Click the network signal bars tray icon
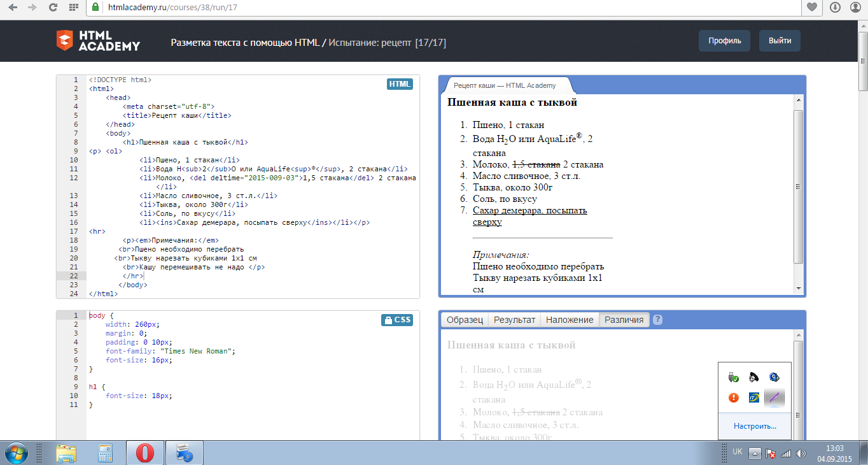Image resolution: width=868 pixels, height=465 pixels. [785, 454]
